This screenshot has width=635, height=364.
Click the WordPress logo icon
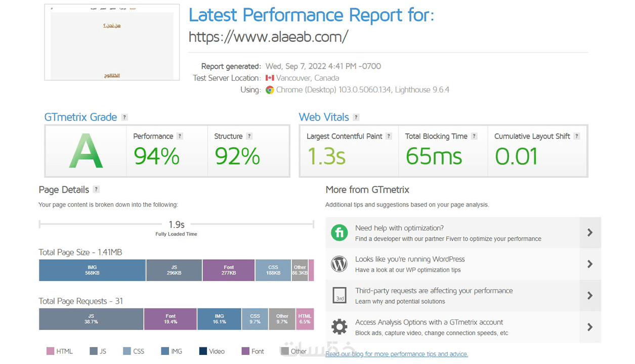click(340, 264)
